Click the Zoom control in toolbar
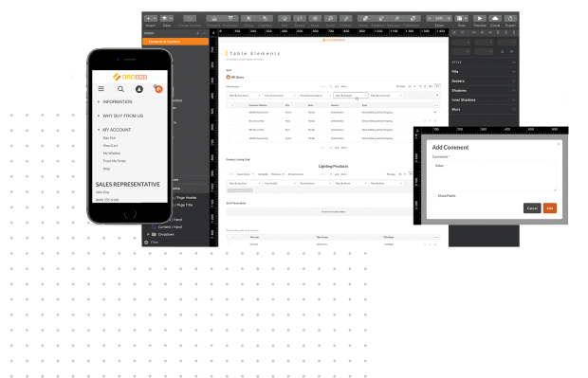Image resolution: width=588 pixels, height=378 pixels. pos(439,18)
